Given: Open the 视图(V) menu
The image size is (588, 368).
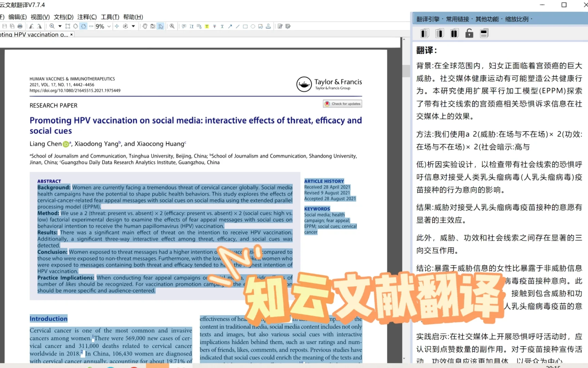Looking at the screenshot, I should coord(40,17).
